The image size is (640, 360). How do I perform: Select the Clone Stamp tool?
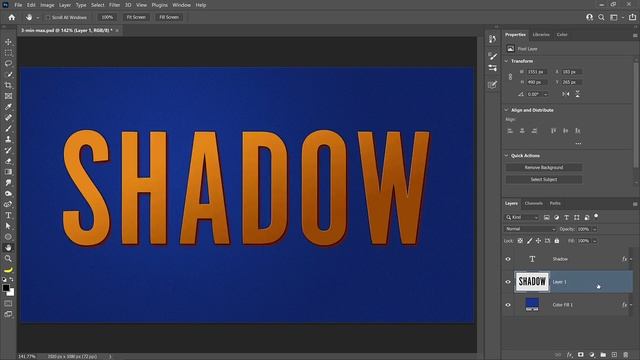8,139
